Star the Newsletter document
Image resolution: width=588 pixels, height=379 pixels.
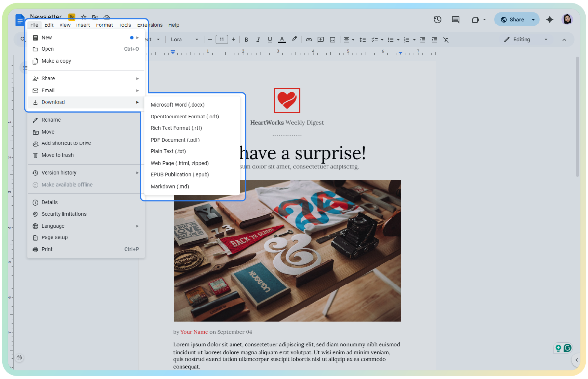coord(84,17)
